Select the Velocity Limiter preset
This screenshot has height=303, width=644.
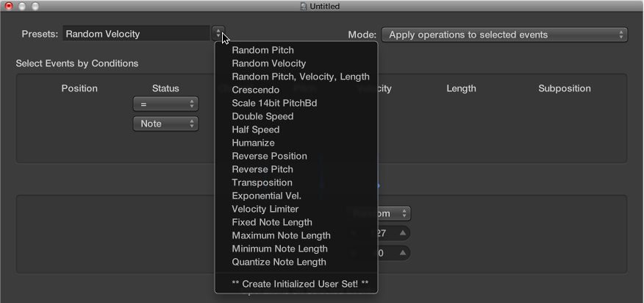(x=296, y=209)
